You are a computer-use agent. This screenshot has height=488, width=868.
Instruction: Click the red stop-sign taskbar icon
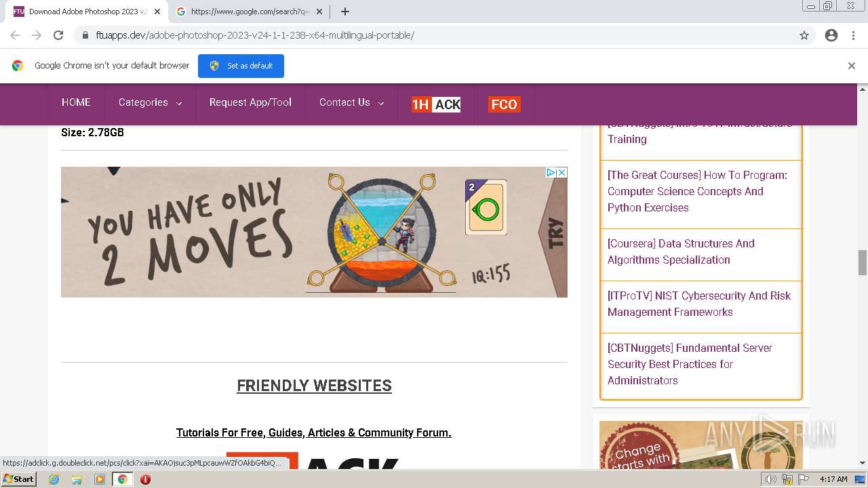145,479
